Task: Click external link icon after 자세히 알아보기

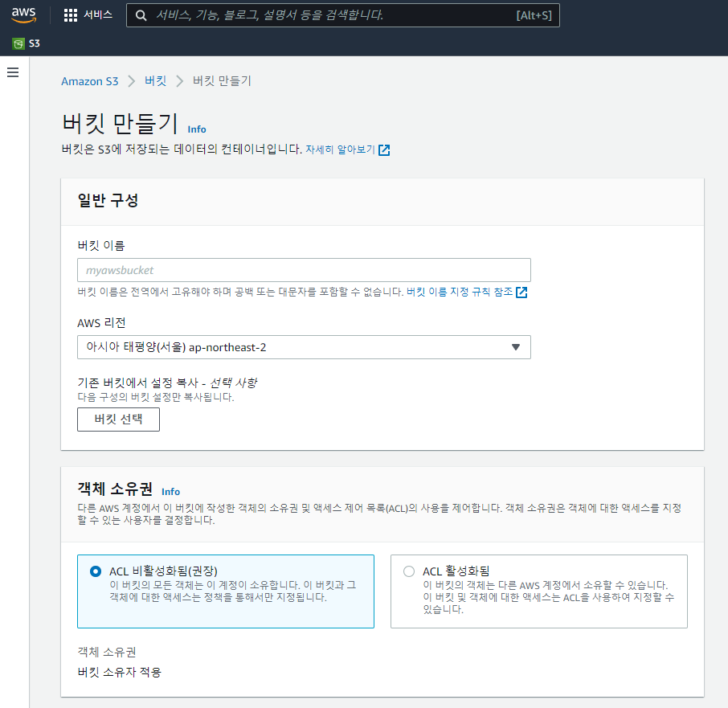Action: coord(384,150)
